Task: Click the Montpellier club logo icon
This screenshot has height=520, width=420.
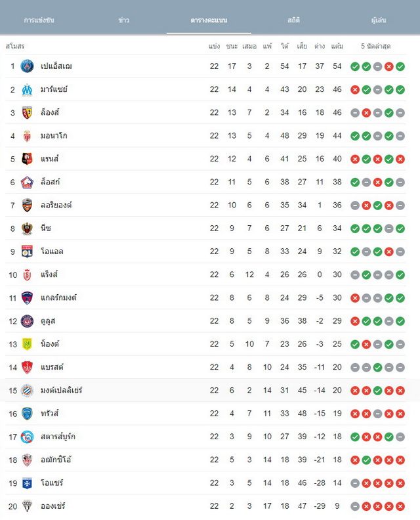Action: (27, 391)
